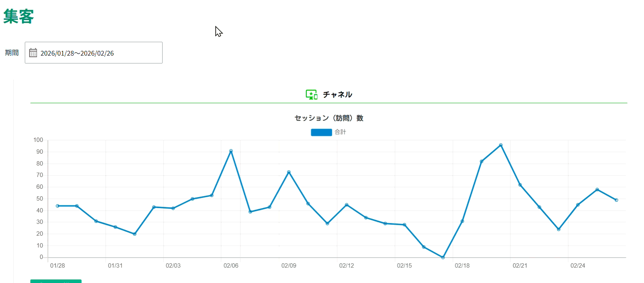Click the green button below the chart
Viewport: 644px width, 283px height.
coord(56,281)
